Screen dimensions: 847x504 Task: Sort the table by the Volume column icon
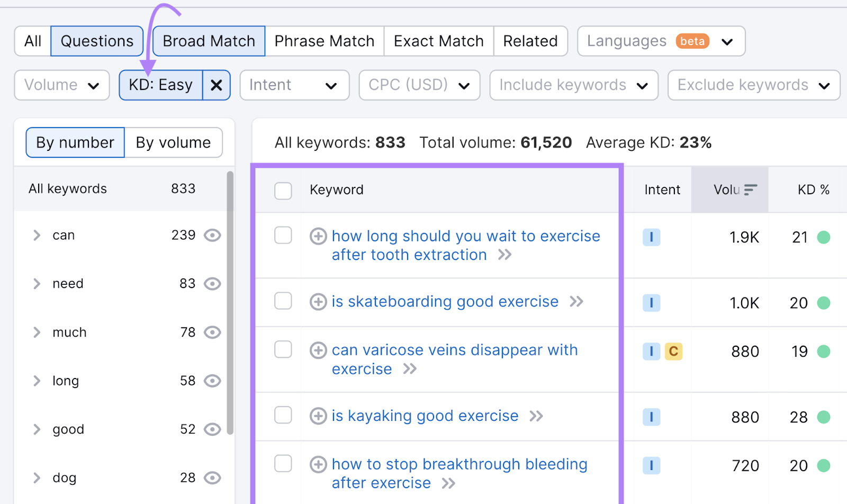(751, 189)
